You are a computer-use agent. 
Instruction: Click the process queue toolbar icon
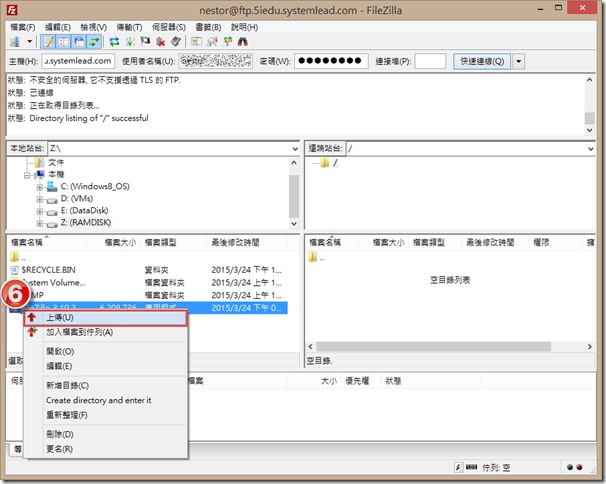pos(130,41)
